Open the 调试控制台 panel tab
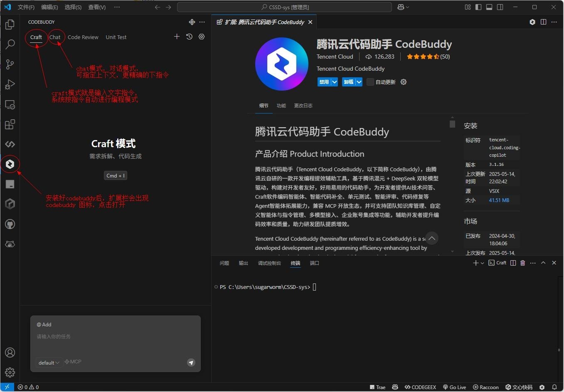 point(269,263)
